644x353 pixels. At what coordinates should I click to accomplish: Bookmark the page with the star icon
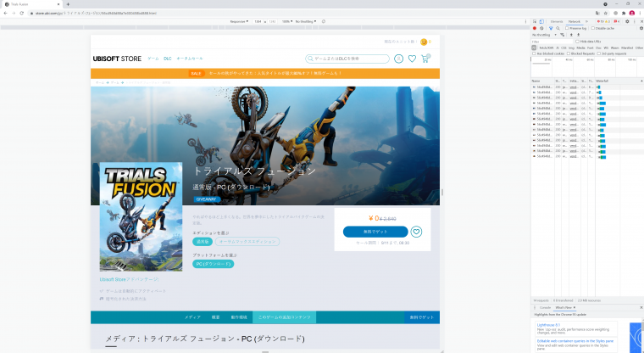pyautogui.click(x=605, y=14)
